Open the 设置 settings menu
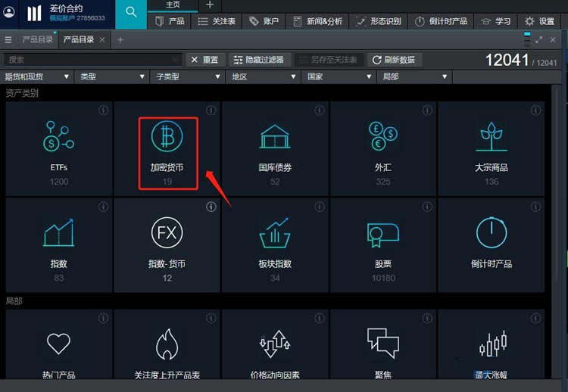568x392 pixels. [539, 21]
